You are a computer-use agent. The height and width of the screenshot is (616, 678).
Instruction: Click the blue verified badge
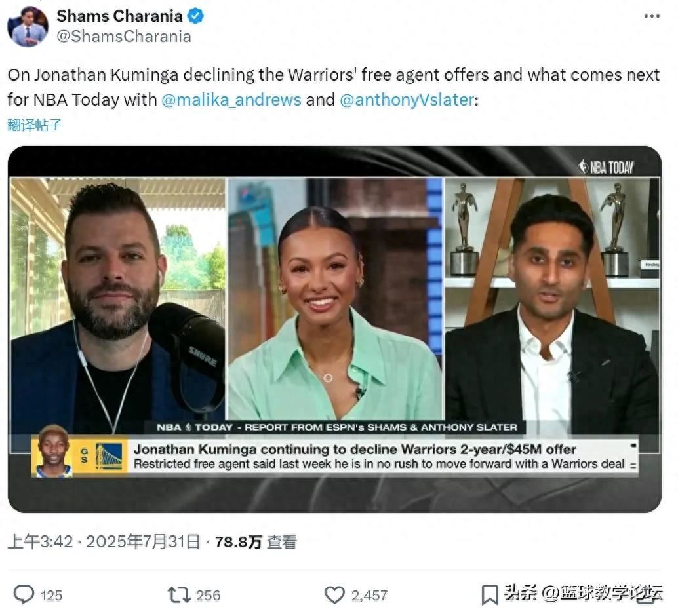click(195, 16)
